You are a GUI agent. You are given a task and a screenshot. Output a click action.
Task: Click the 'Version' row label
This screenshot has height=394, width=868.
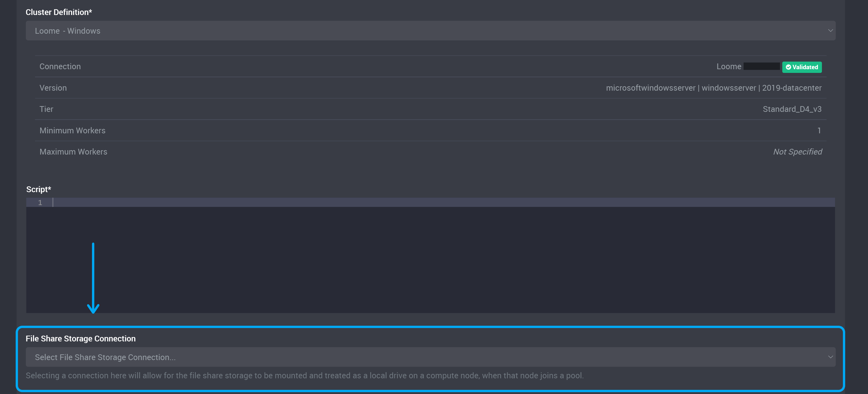tap(53, 88)
